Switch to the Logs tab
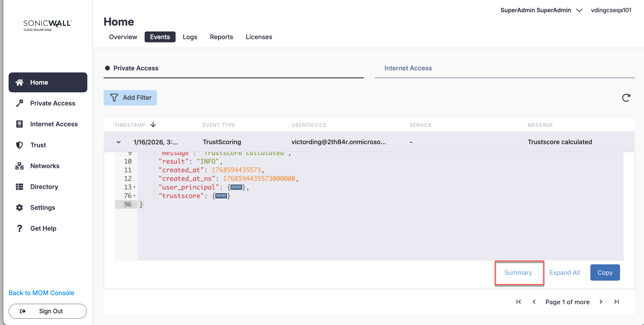 [x=190, y=37]
